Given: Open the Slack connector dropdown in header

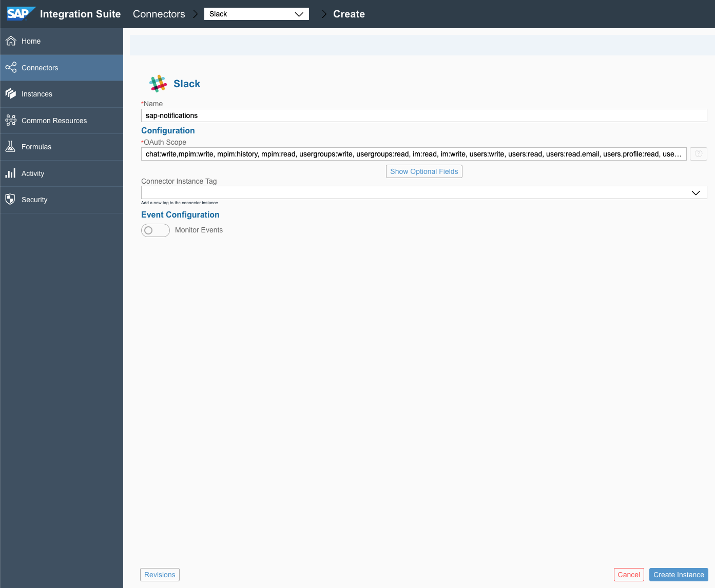Looking at the screenshot, I should (257, 14).
